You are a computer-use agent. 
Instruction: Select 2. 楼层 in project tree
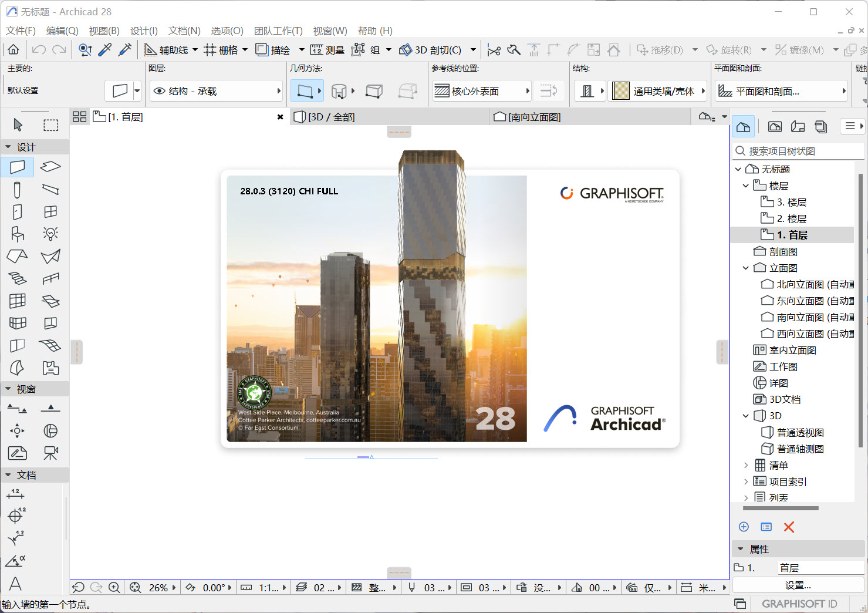793,218
